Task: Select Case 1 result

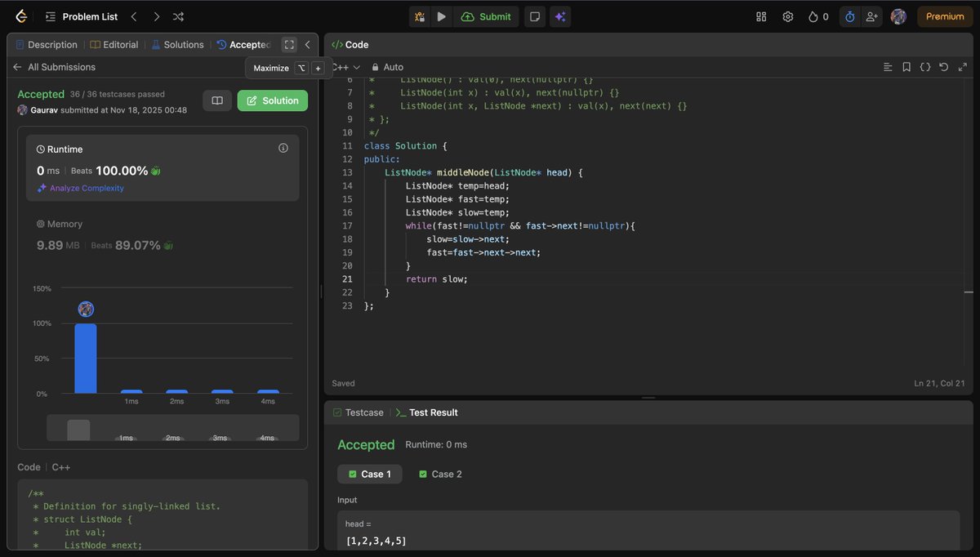Action: point(370,474)
